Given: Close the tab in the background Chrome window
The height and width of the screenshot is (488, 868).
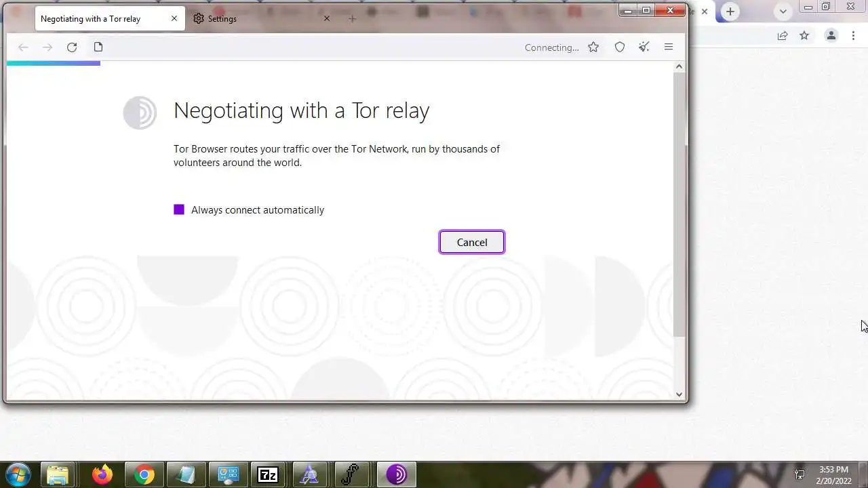Looking at the screenshot, I should [704, 12].
